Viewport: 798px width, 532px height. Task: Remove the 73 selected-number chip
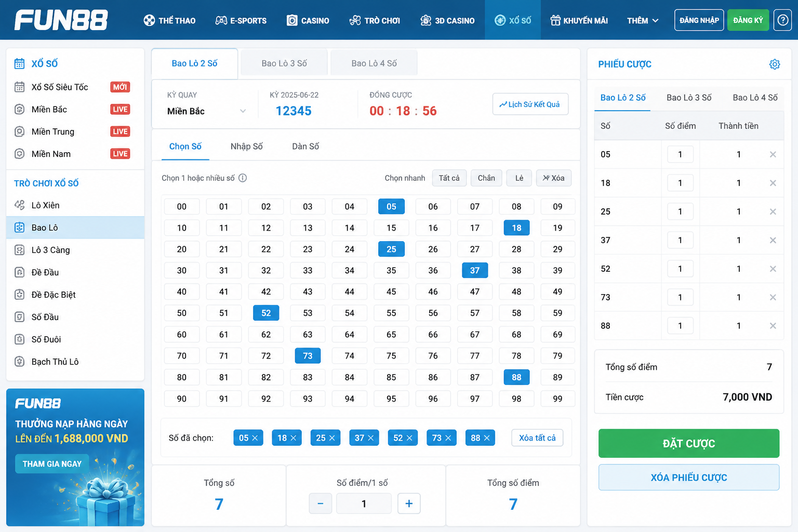tap(448, 438)
